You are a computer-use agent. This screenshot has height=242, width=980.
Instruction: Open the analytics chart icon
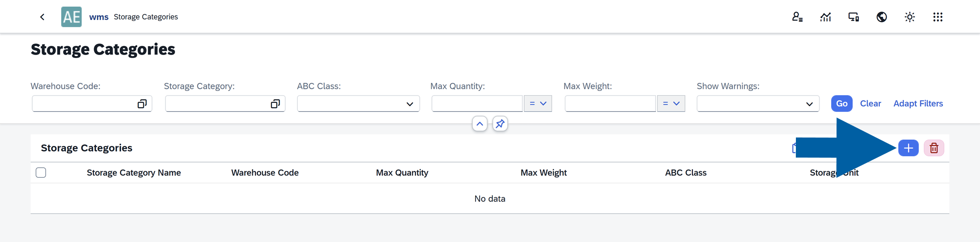point(825,17)
